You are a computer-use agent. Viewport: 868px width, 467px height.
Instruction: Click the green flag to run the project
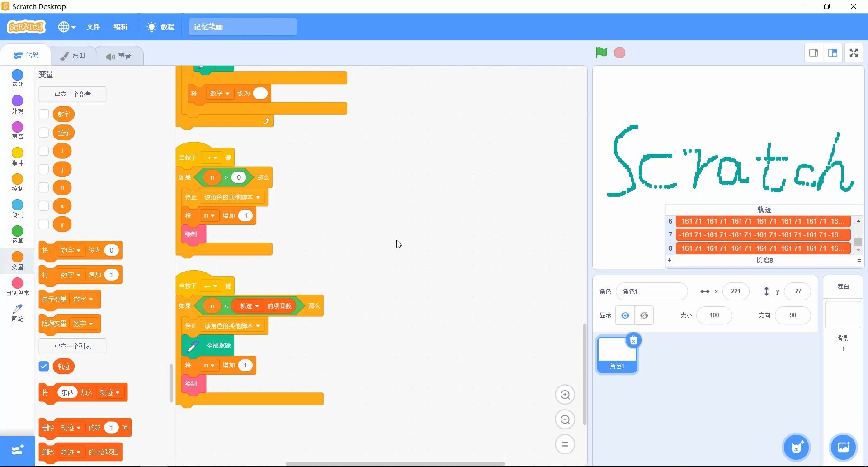pos(600,52)
